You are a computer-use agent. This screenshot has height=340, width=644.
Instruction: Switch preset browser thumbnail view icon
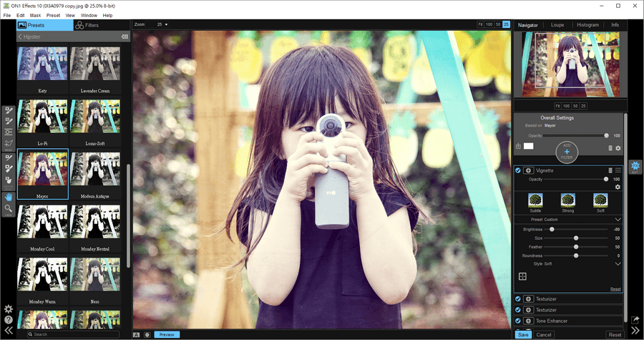coord(125,37)
